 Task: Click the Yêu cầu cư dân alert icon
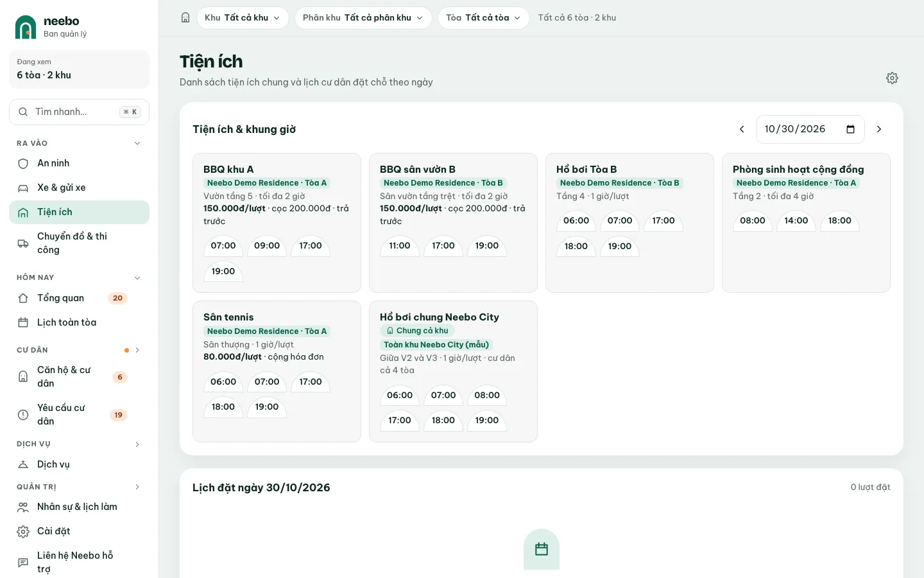coord(23,415)
